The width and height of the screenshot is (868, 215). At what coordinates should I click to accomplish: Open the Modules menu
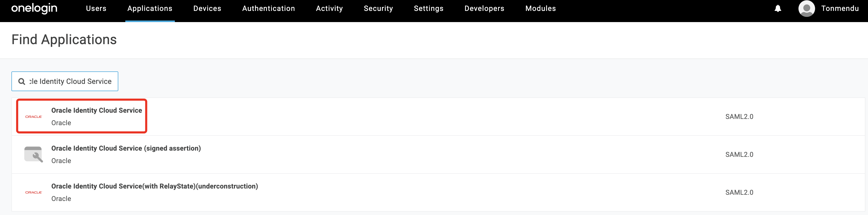pyautogui.click(x=540, y=8)
